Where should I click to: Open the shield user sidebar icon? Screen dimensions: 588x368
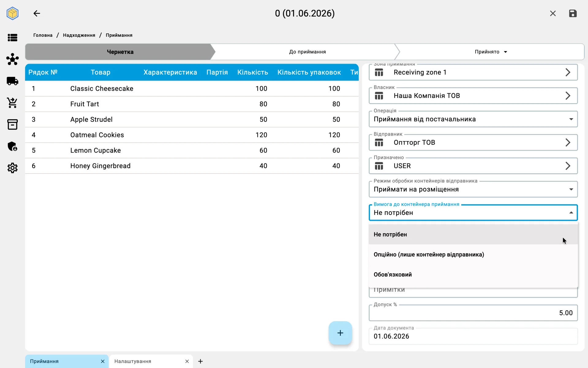pos(13,146)
